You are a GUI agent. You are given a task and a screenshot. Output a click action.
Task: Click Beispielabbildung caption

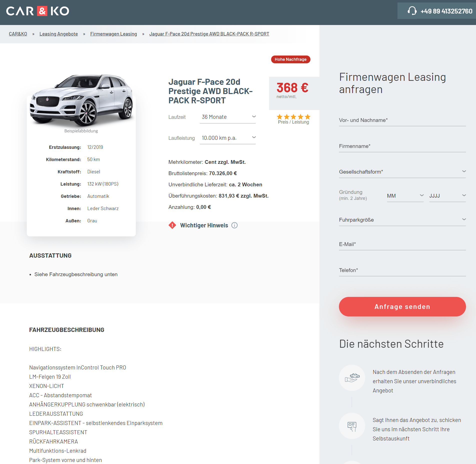[x=81, y=131]
